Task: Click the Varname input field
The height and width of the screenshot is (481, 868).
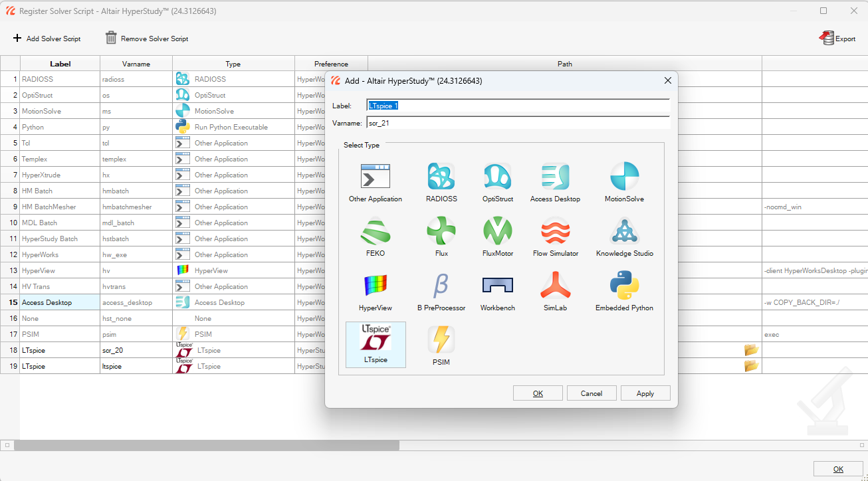Action: (x=518, y=123)
